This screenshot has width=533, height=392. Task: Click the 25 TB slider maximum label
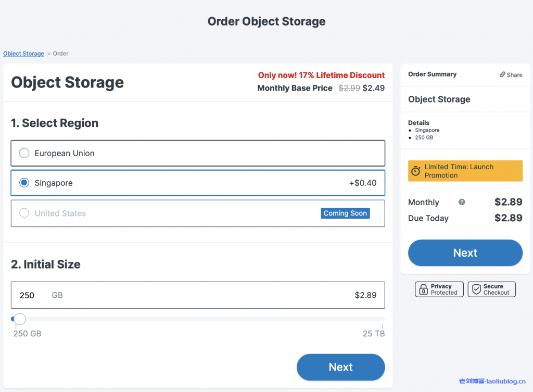374,333
